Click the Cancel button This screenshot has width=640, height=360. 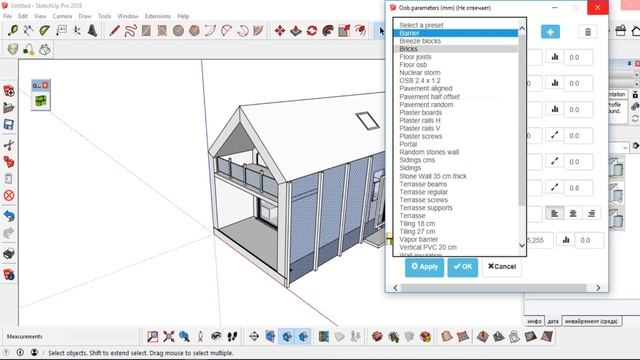click(x=502, y=267)
